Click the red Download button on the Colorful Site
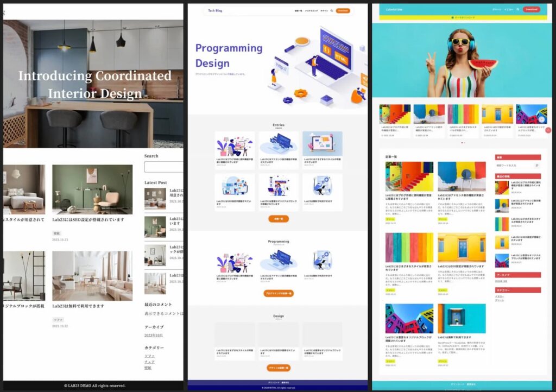 [x=531, y=10]
